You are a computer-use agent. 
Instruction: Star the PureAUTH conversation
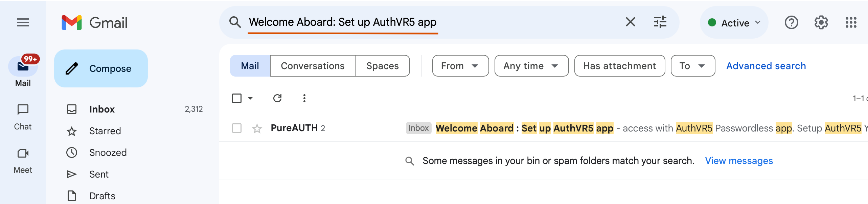pyautogui.click(x=256, y=128)
